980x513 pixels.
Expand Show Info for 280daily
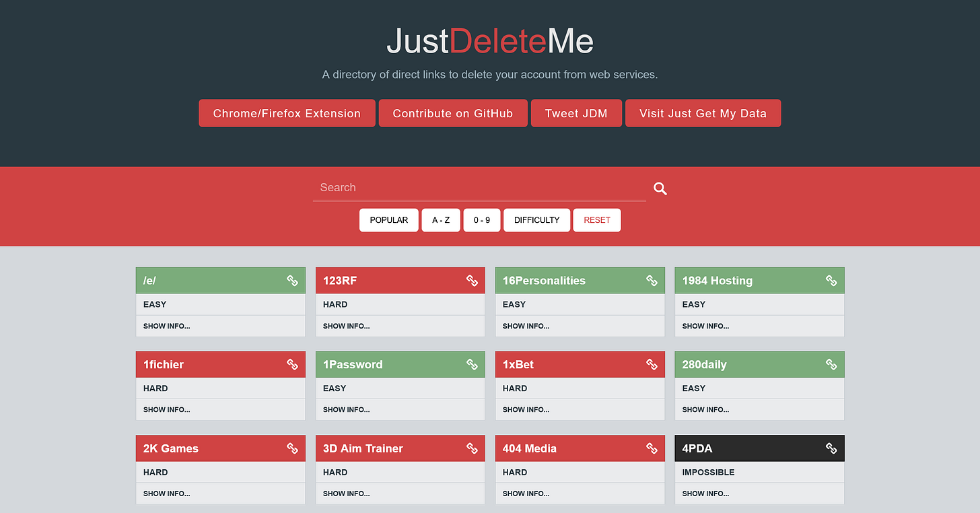tap(706, 409)
